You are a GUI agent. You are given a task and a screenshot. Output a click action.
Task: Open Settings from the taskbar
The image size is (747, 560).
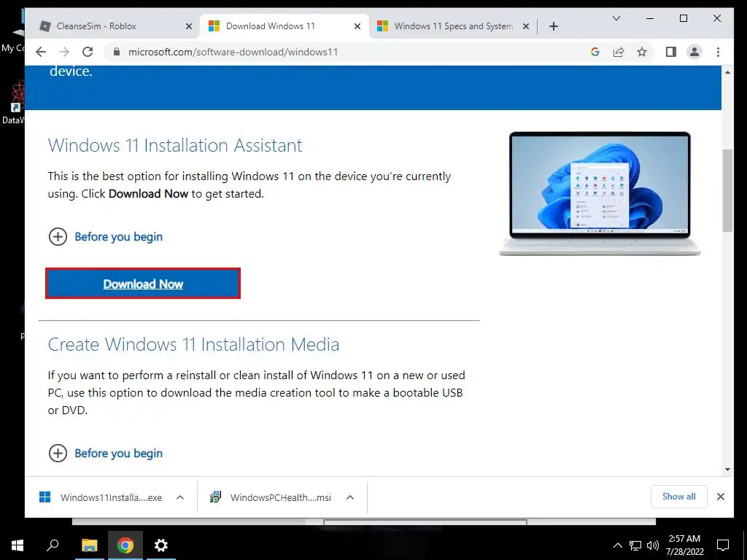161,545
